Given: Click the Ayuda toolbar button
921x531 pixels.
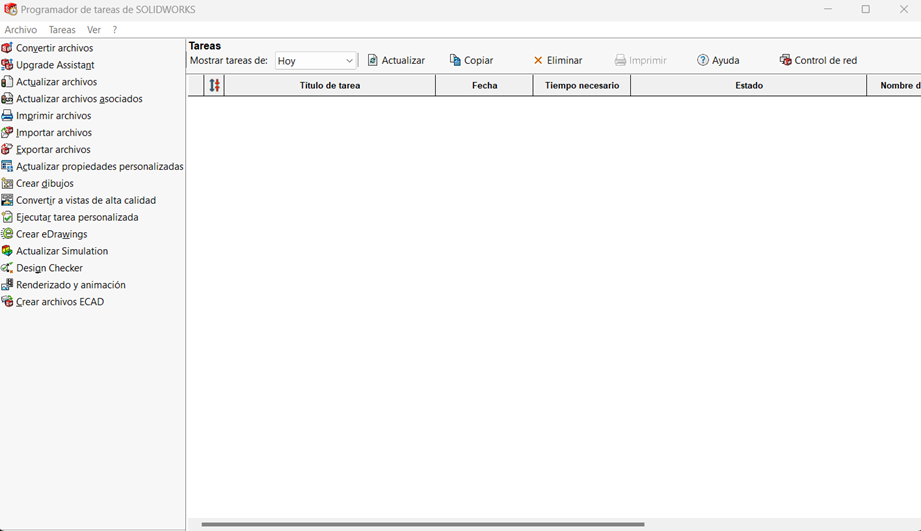Looking at the screenshot, I should pos(718,60).
